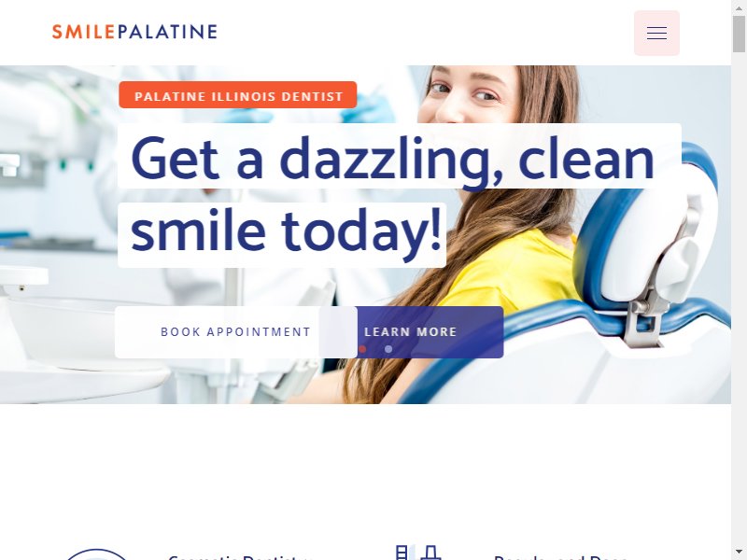Click the Cosmetic Dentistry circular icon
747x560 pixels.
(x=97, y=554)
